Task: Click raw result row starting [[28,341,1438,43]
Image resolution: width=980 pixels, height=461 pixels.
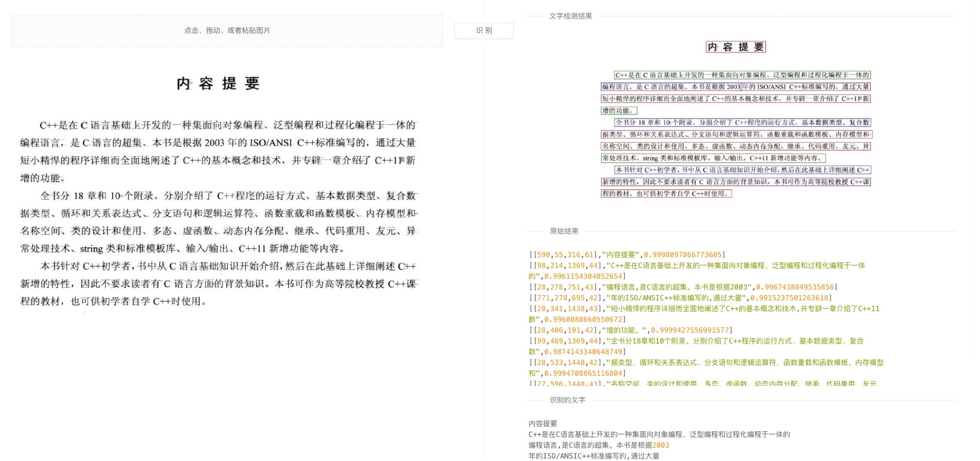Action: coord(704,314)
